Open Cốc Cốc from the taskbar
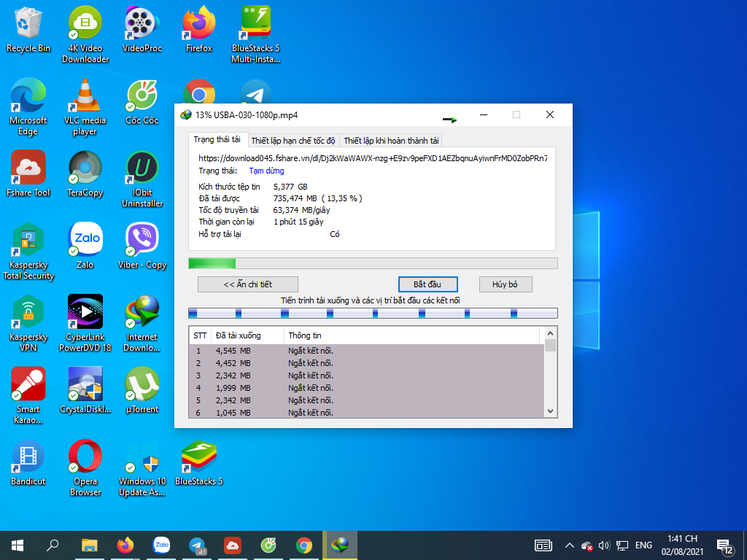Screen dimensions: 747x560 268,545
